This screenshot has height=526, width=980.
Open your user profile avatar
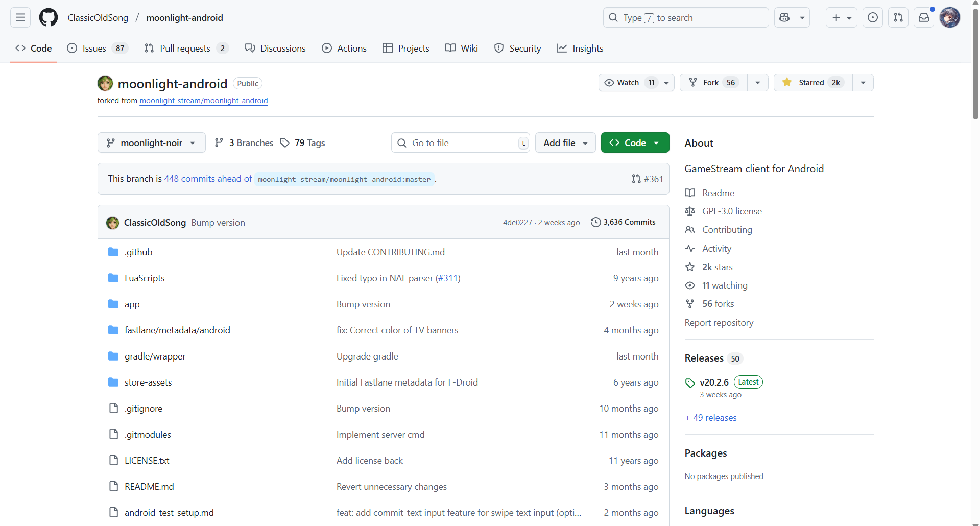click(949, 18)
